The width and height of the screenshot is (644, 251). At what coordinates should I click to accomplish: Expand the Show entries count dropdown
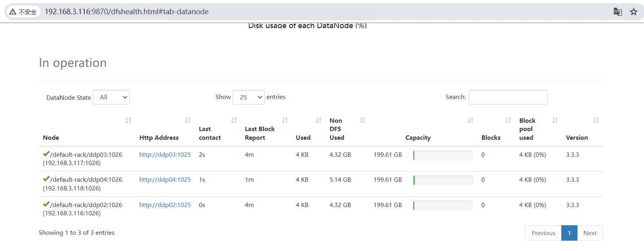249,97
